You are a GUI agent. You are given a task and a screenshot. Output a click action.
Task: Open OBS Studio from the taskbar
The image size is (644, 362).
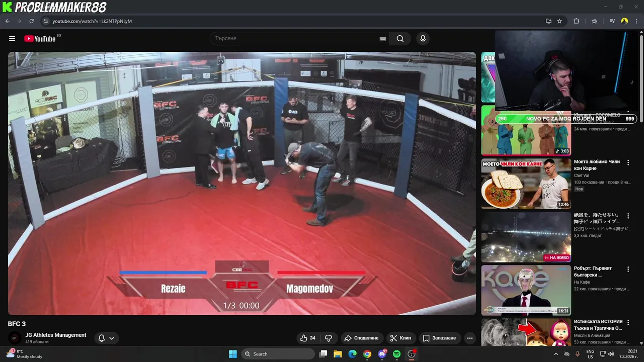pos(412,354)
